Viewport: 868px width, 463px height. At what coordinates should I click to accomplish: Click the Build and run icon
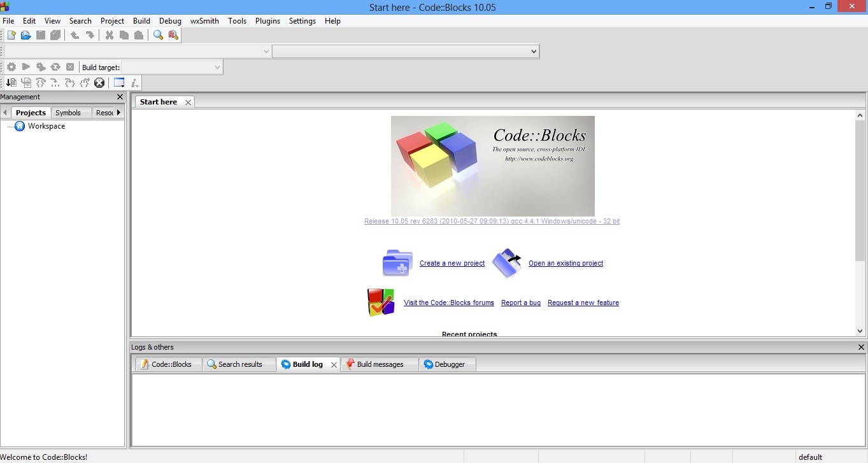[41, 67]
